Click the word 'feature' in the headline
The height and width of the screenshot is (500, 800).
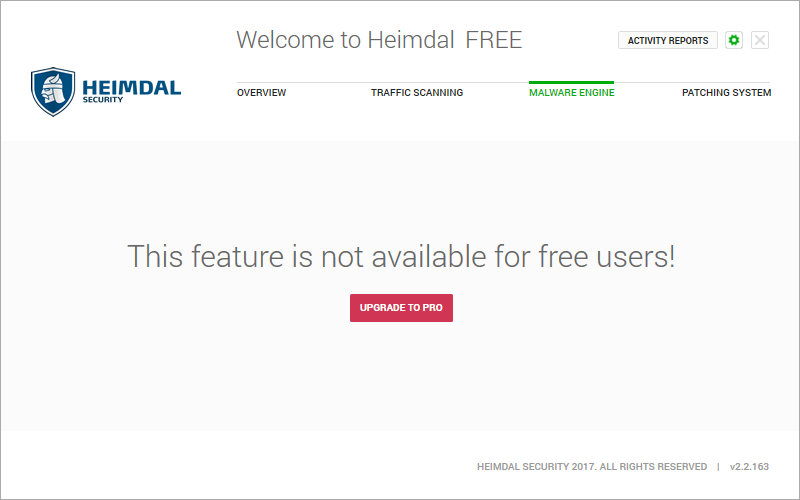tap(232, 257)
